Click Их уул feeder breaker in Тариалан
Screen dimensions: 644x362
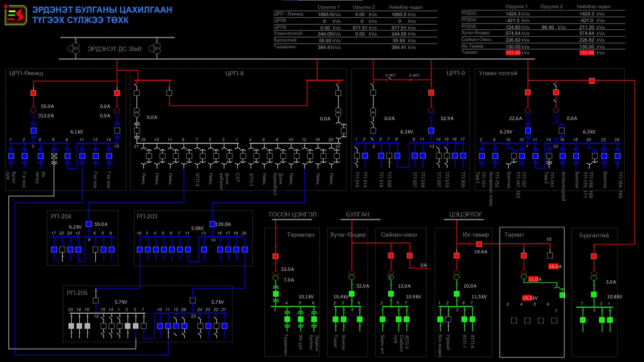click(300, 319)
